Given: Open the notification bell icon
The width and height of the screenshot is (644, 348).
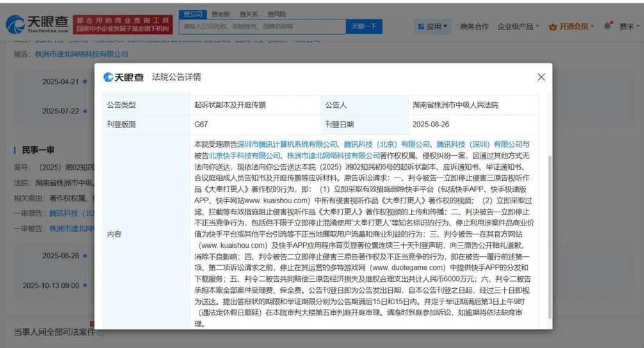Looking at the screenshot, I should point(607,26).
